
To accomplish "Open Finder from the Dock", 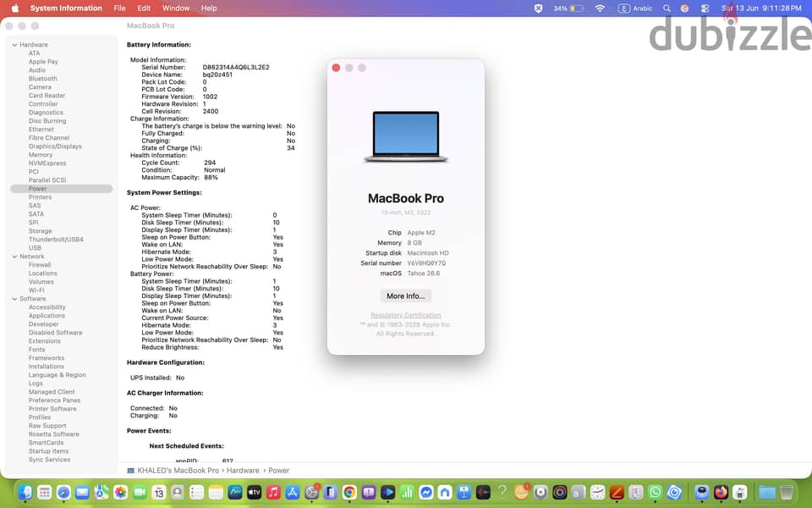I will (x=25, y=493).
